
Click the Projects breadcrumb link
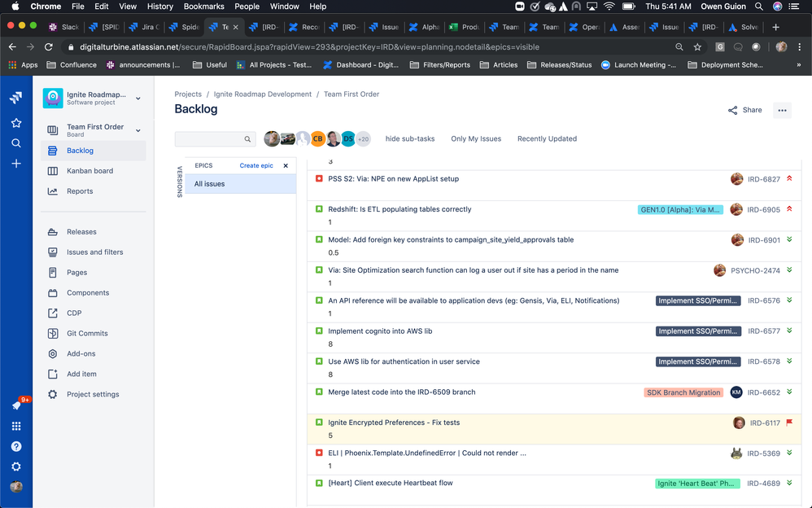(x=188, y=94)
